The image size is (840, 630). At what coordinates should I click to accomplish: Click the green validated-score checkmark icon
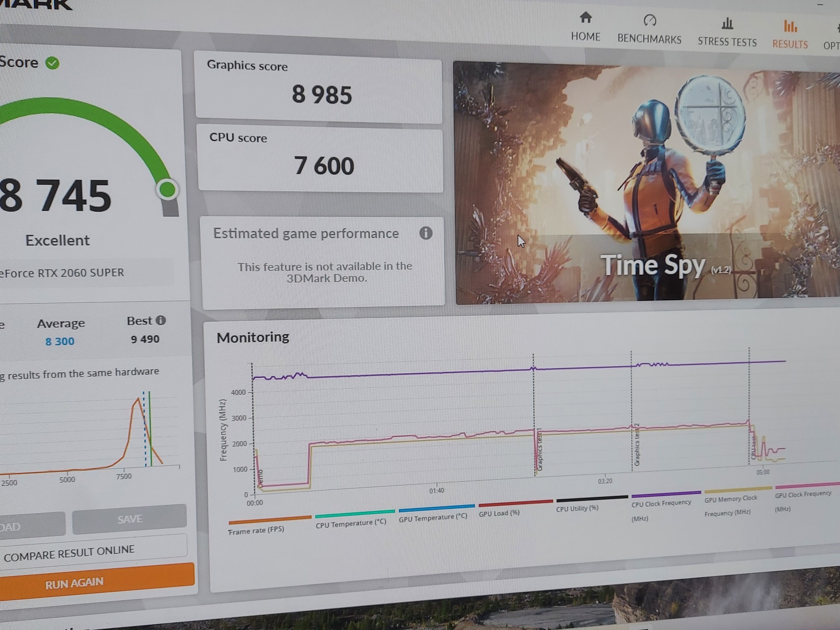pyautogui.click(x=52, y=63)
